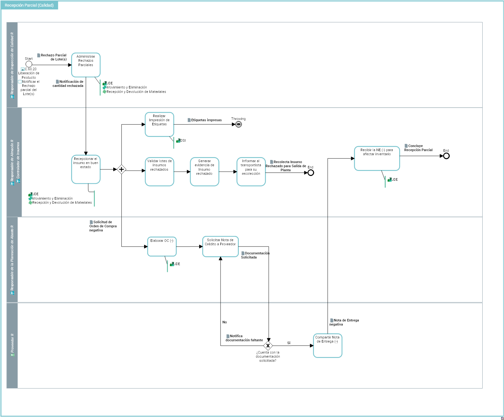The height and width of the screenshot is (420, 504).
Task: Click the 'No' branch label
Action: click(225, 322)
